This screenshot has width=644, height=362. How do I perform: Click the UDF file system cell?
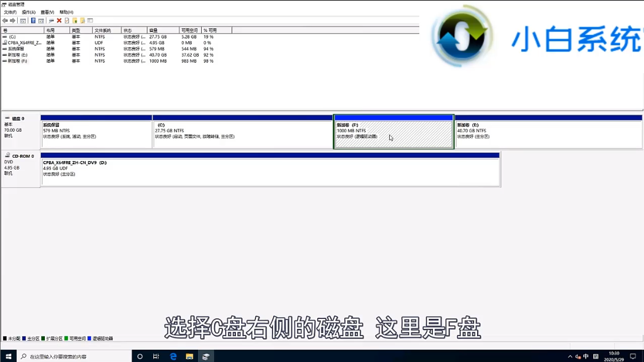pyautogui.click(x=98, y=43)
